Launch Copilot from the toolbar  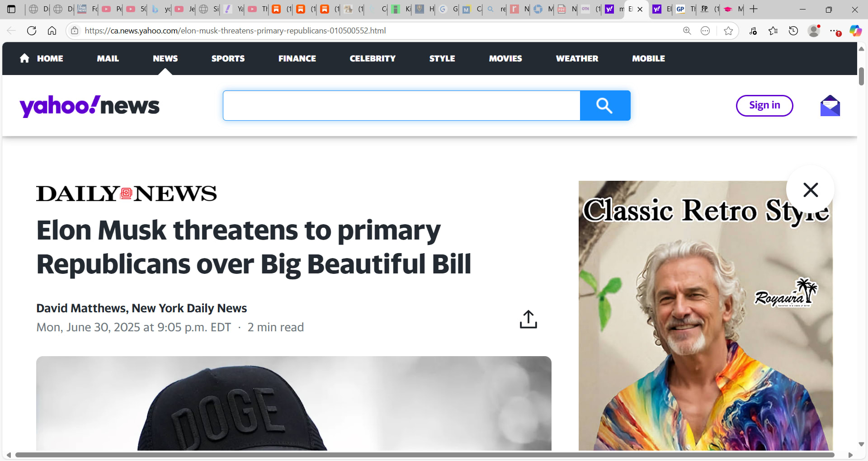coord(855,31)
